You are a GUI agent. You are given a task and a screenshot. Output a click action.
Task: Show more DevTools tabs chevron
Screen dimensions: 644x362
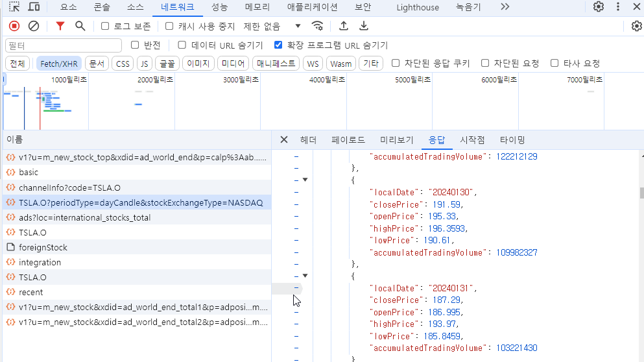[x=505, y=6]
